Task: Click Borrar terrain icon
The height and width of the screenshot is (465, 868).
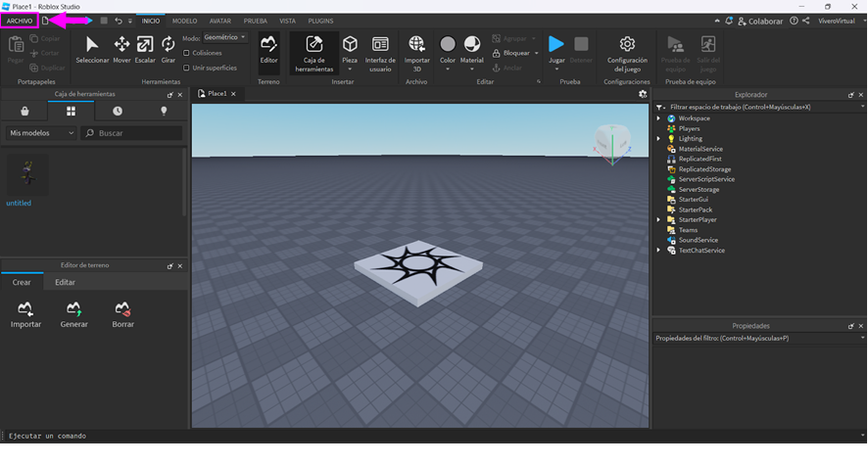Action: click(122, 314)
